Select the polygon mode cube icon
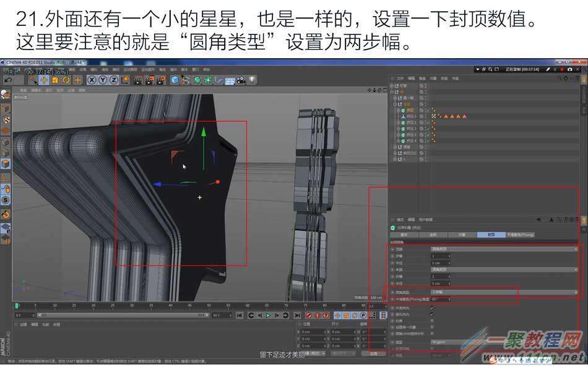The width and height of the screenshot is (588, 368). [x=5, y=164]
